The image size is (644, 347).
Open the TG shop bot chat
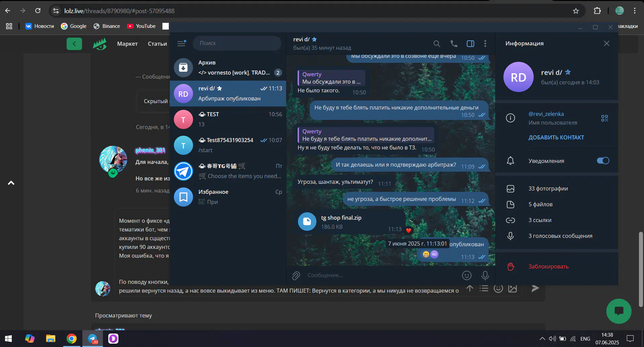[228, 171]
